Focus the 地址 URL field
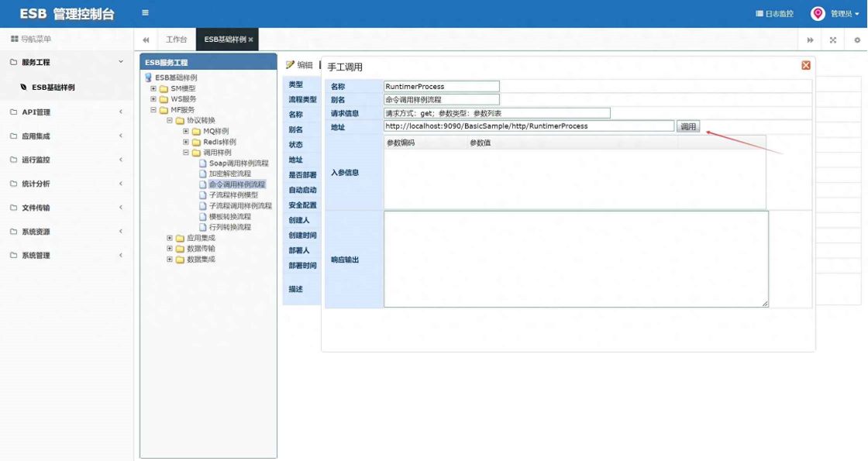Image resolution: width=868 pixels, height=461 pixels. [x=529, y=126]
